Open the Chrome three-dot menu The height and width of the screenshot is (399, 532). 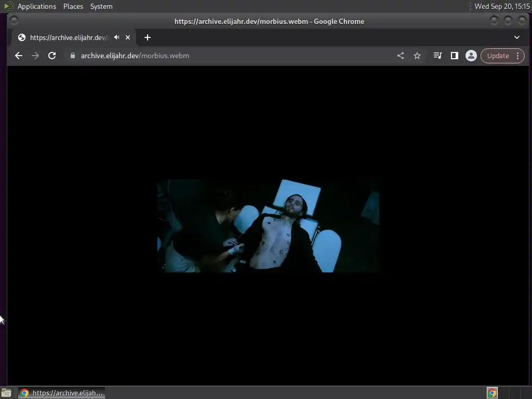(518, 56)
